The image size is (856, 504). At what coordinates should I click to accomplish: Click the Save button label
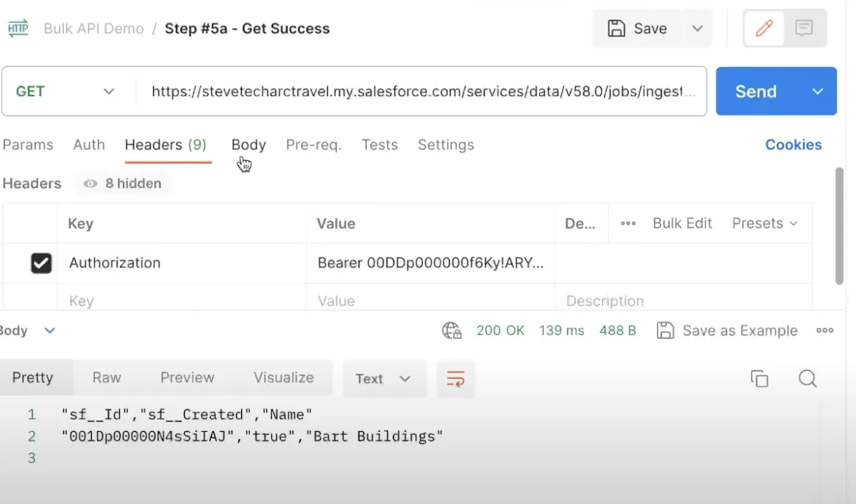click(x=650, y=29)
